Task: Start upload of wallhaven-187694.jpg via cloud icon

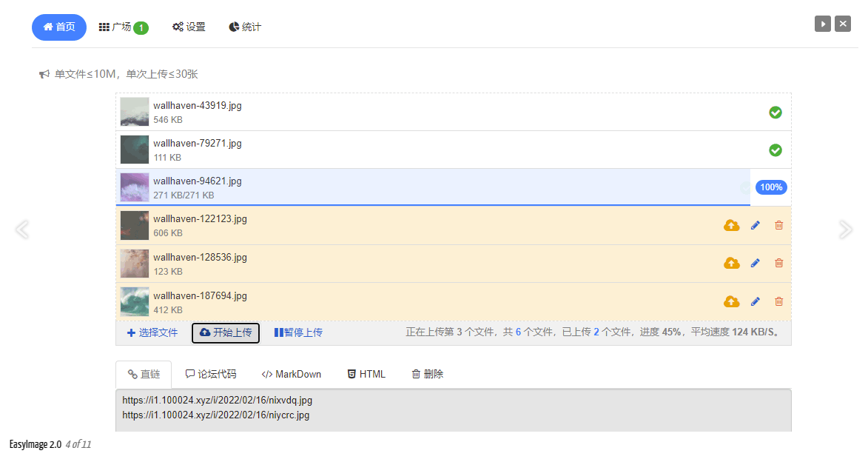Action: pyautogui.click(x=731, y=301)
